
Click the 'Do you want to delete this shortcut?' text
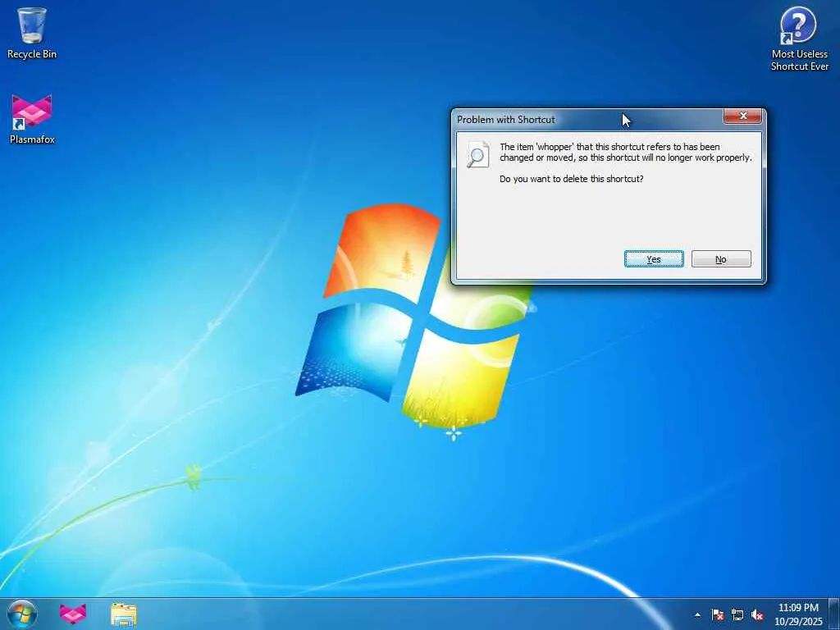(x=571, y=179)
